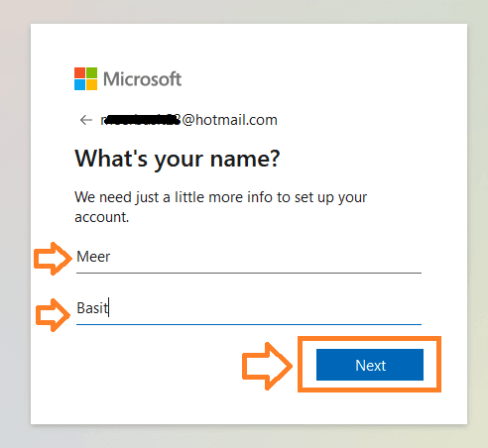Click the orange arrow pointing at Meer
The width and height of the screenshot is (488, 448).
(53, 259)
